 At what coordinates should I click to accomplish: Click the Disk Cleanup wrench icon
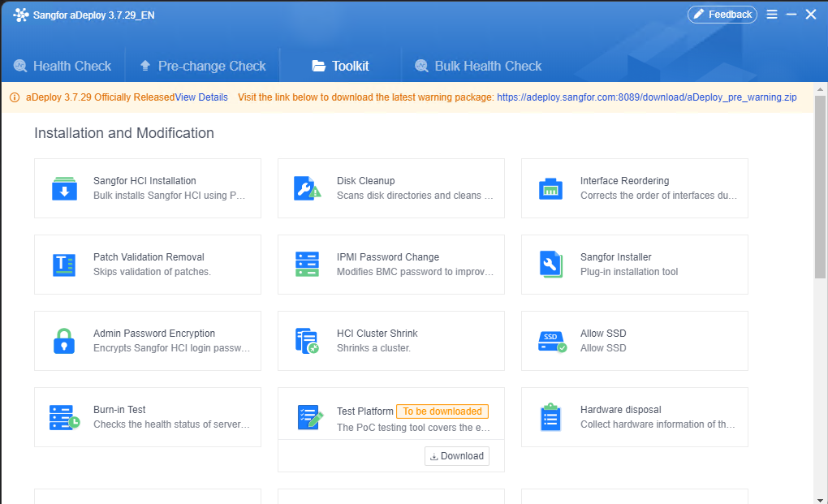308,188
